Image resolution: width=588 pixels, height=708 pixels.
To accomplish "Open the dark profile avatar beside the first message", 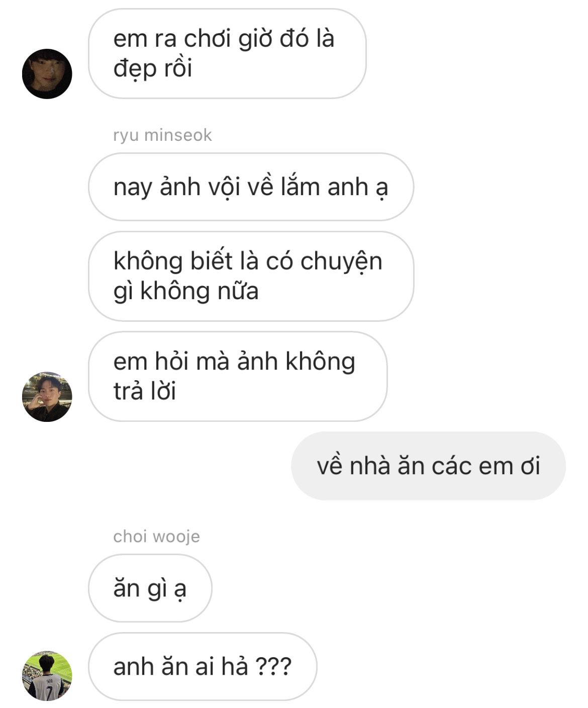I will click(47, 73).
